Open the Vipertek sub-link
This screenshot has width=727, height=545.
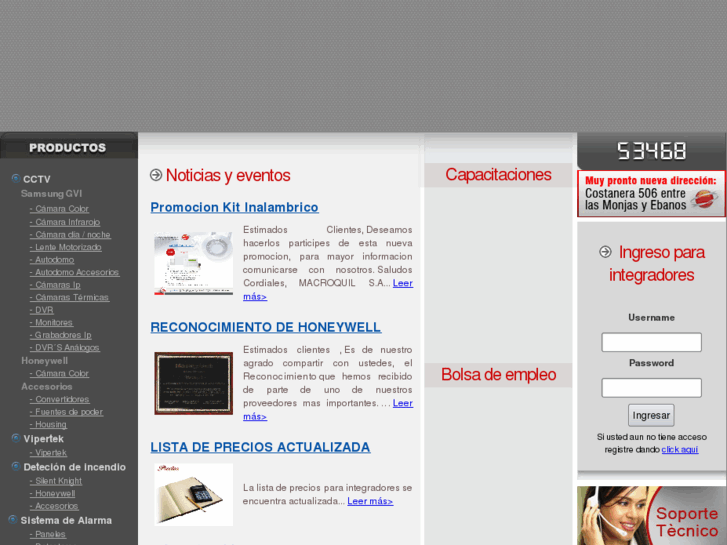tap(48, 453)
